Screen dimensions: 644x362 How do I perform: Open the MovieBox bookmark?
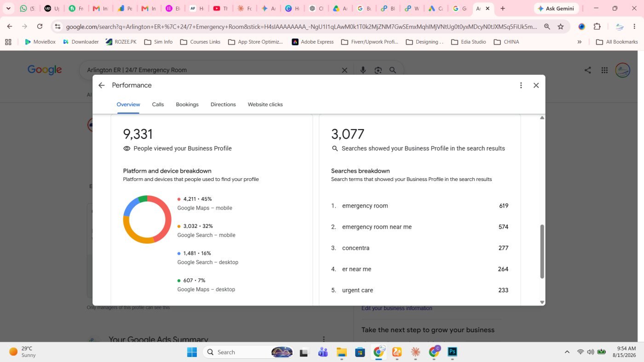pyautogui.click(x=40, y=42)
